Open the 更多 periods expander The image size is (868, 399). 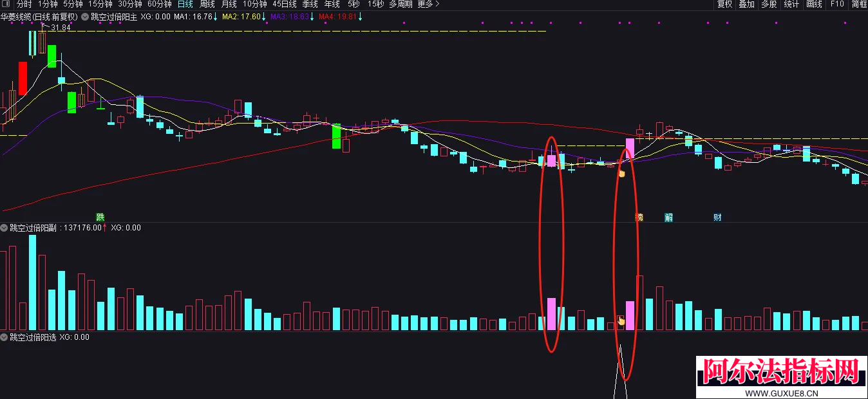(x=428, y=4)
